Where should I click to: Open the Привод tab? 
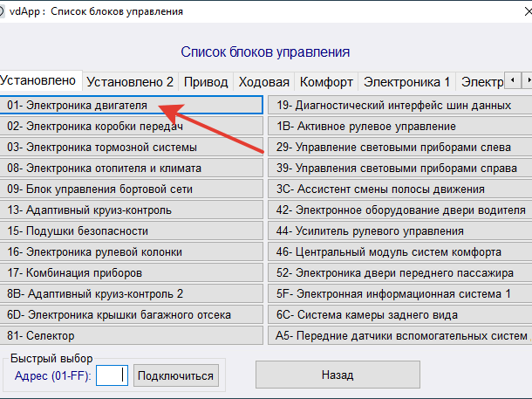pyautogui.click(x=206, y=82)
